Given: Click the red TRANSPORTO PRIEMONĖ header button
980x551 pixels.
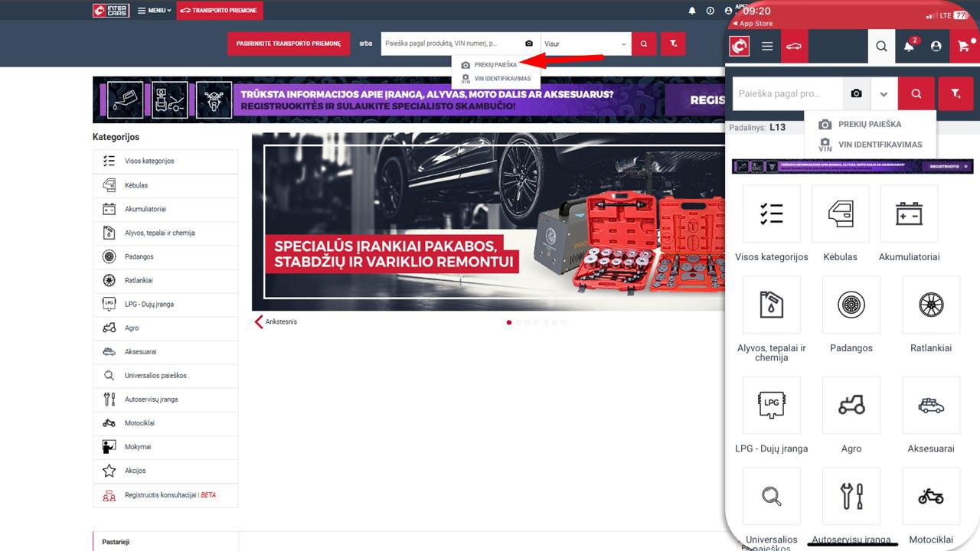Looking at the screenshot, I should pyautogui.click(x=220, y=11).
